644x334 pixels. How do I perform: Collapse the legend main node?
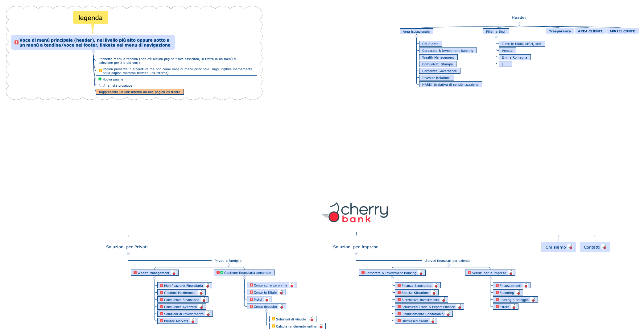93,52
